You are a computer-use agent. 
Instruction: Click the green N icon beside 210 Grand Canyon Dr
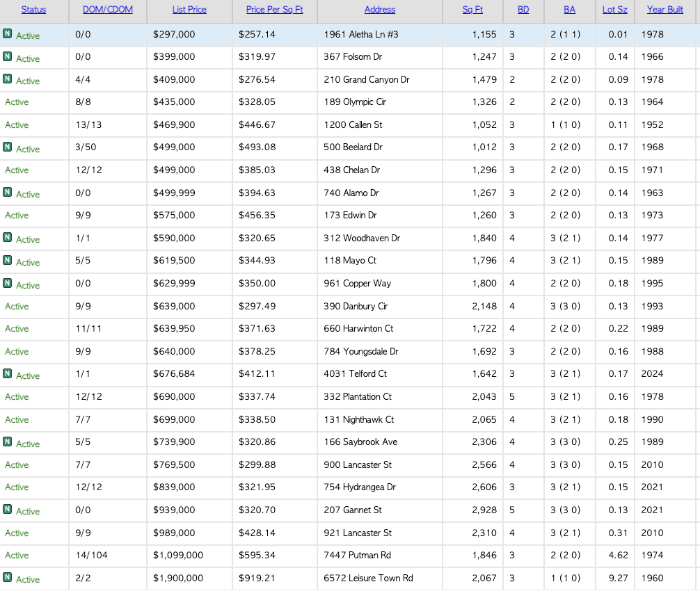(x=7, y=79)
